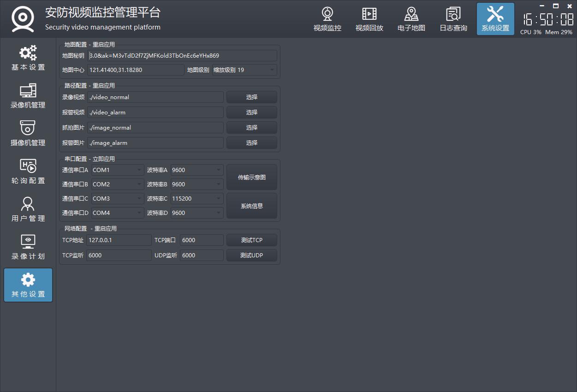Expand the 通信串口A COM1 dropdown

pyautogui.click(x=117, y=170)
